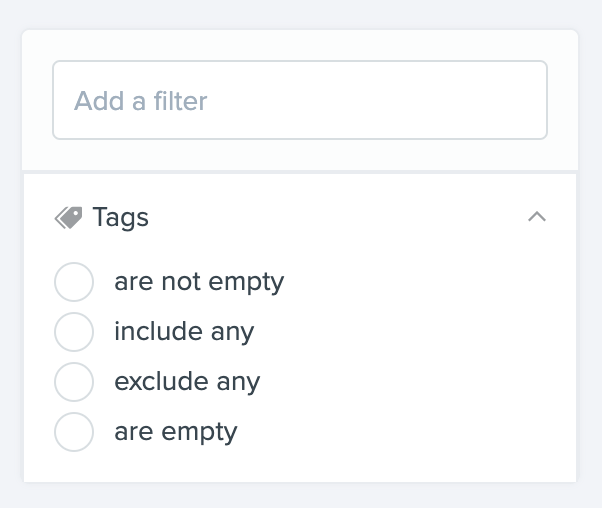
Task: Toggle the Tags filter group with upward arrow
Action: tap(537, 217)
